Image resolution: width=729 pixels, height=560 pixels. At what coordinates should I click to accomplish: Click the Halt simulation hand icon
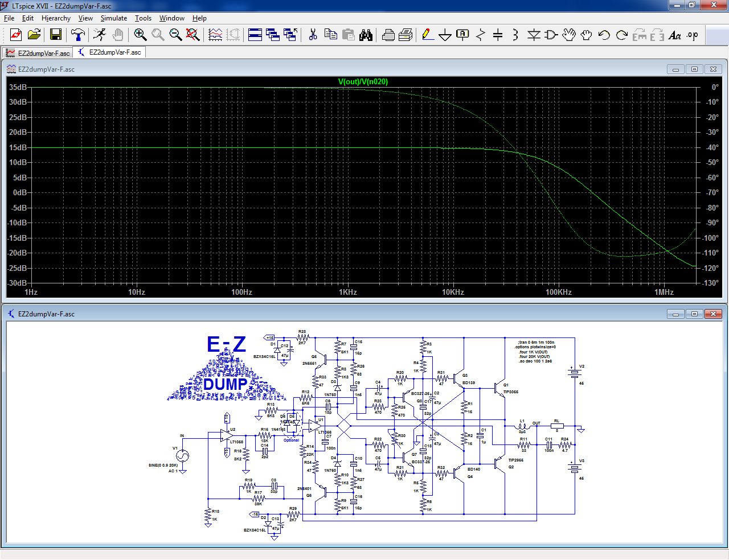pos(117,35)
